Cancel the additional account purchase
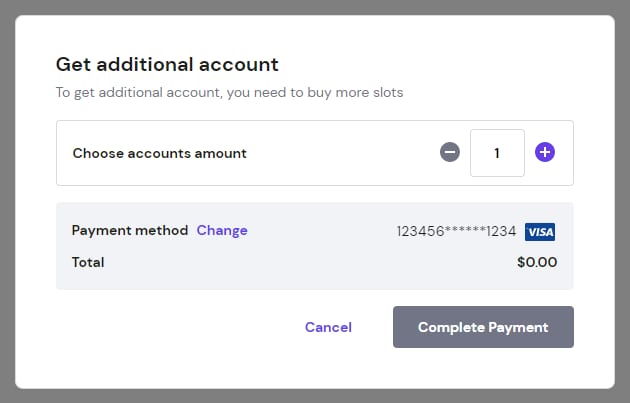The image size is (630, 403). pos(328,327)
